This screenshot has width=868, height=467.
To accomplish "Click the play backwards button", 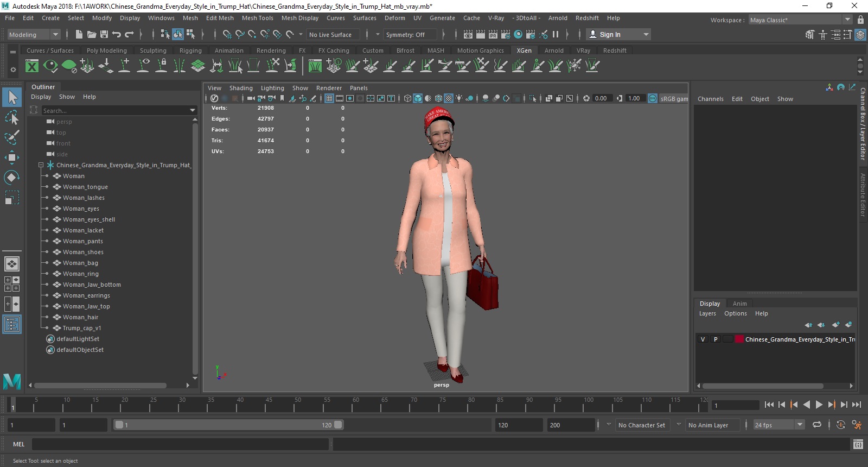I will (x=806, y=405).
